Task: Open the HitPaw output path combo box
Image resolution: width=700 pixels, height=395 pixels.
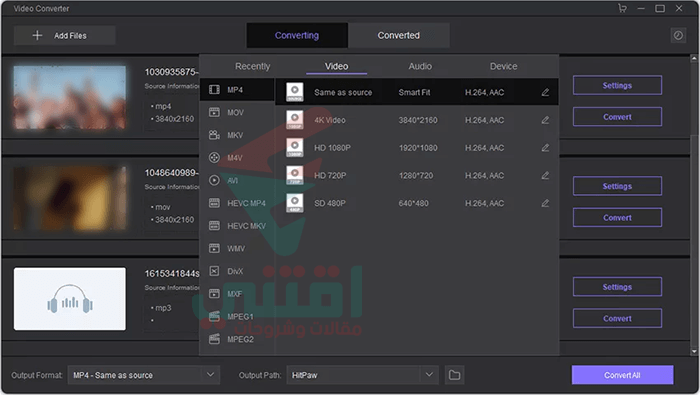Action: 362,375
